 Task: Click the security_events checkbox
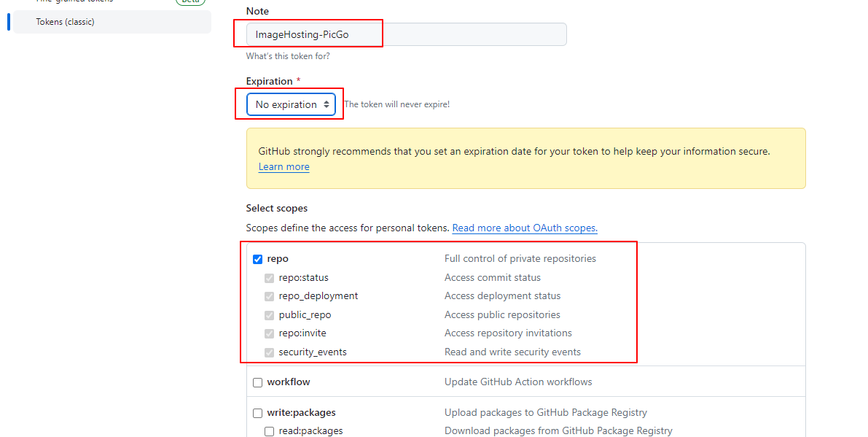point(269,352)
